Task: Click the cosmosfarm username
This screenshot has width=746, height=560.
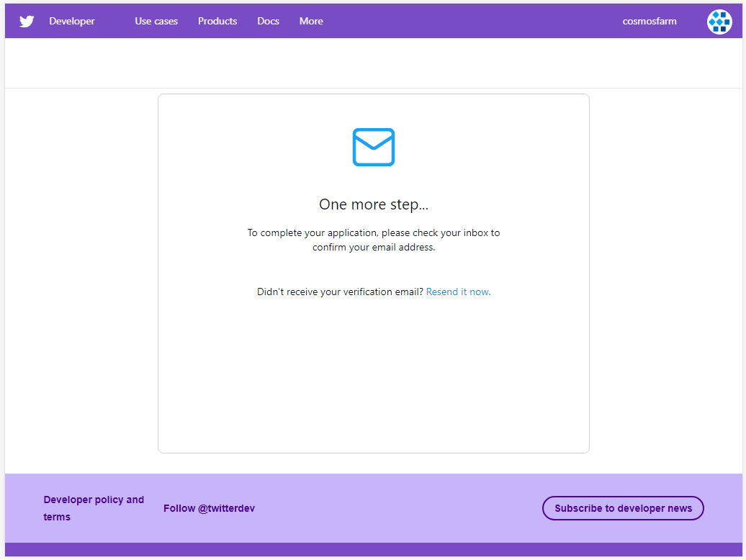Action: pyautogui.click(x=650, y=22)
